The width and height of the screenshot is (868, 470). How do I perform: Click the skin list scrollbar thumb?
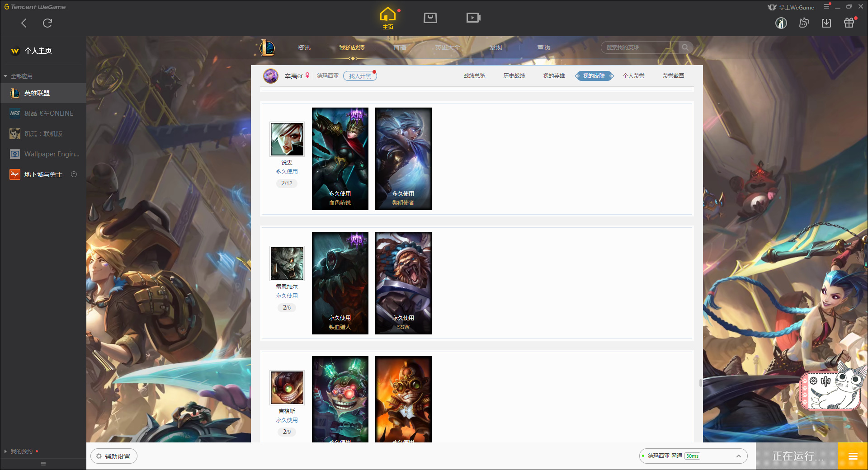pos(700,383)
